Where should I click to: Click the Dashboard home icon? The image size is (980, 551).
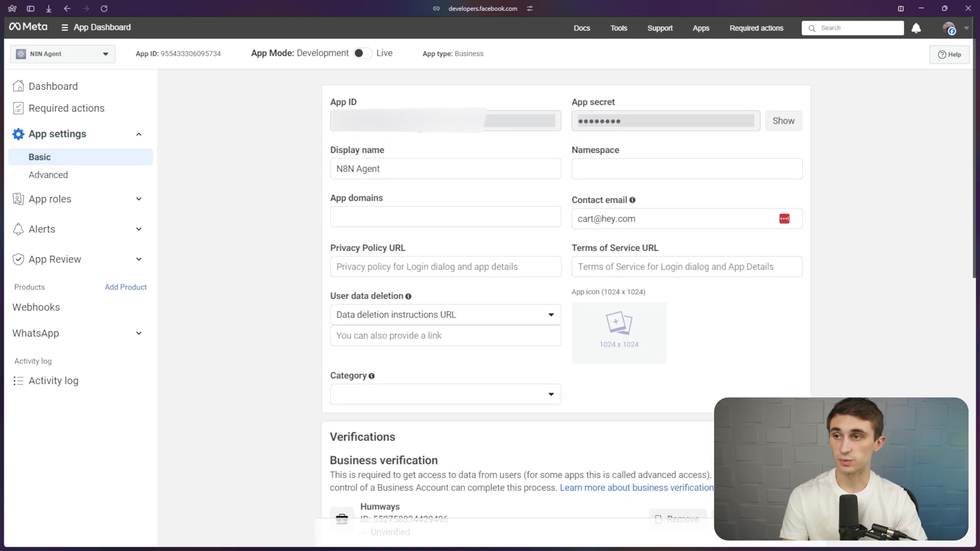coord(18,86)
